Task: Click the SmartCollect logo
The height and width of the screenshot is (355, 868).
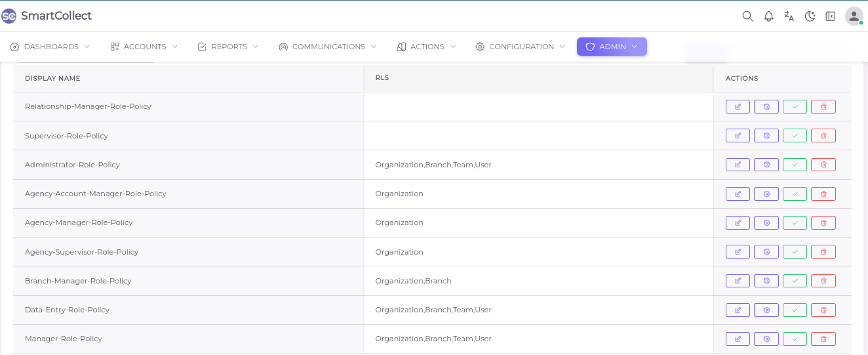Action: [47, 16]
